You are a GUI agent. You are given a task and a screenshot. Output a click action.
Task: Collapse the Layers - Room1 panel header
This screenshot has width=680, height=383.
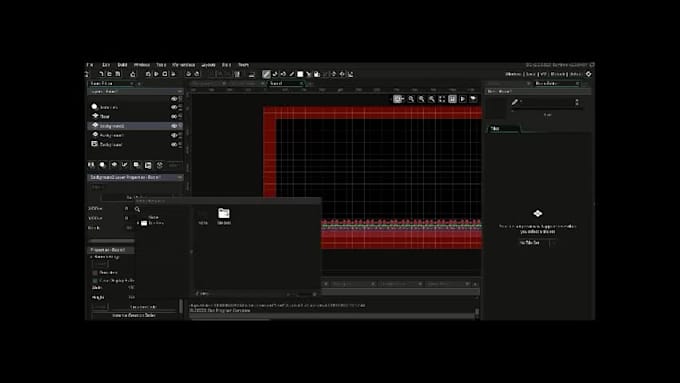180,92
